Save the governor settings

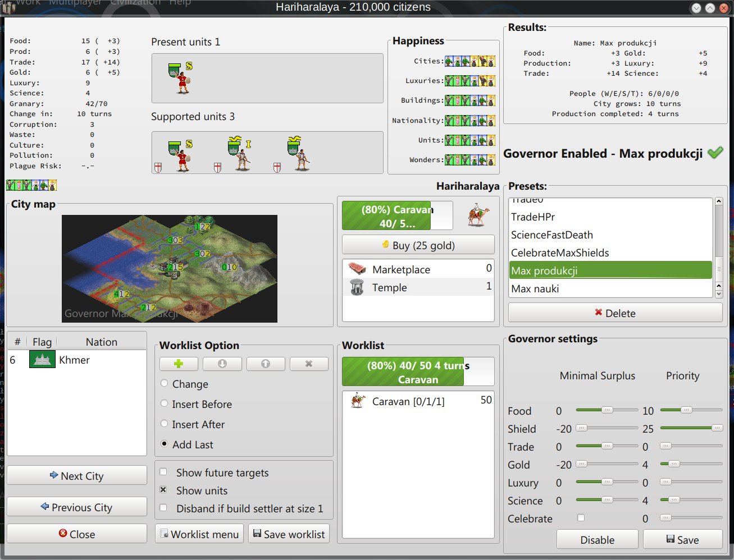coord(682,540)
